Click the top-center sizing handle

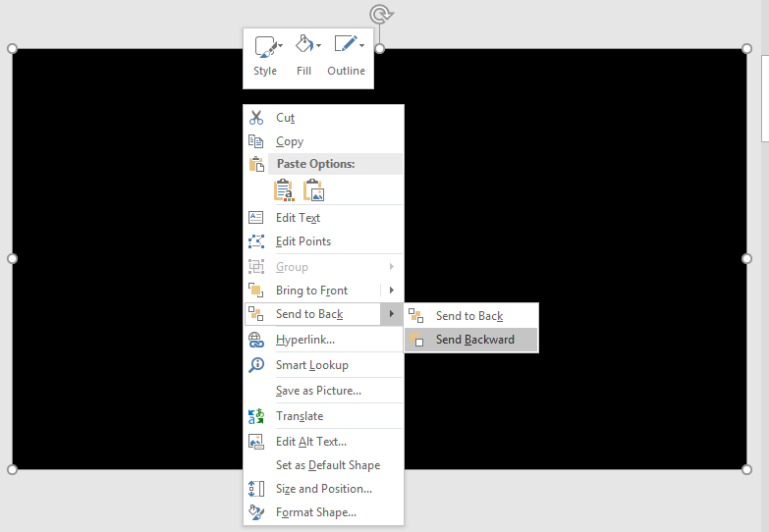(x=380, y=48)
